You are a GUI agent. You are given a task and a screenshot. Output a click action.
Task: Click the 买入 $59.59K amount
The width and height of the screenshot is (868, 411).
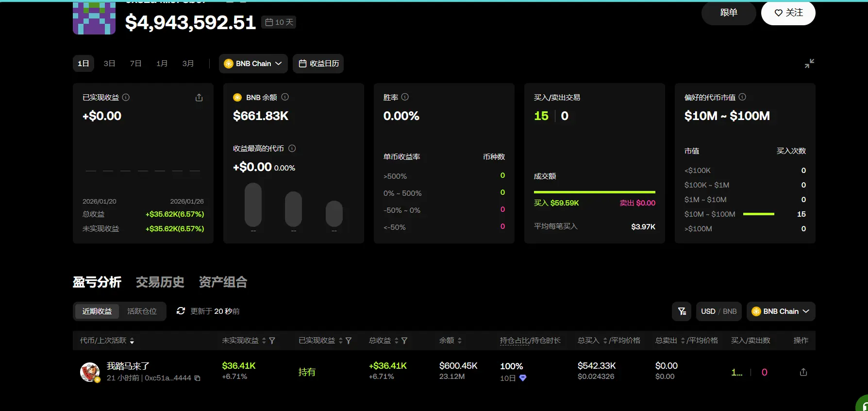coord(556,203)
